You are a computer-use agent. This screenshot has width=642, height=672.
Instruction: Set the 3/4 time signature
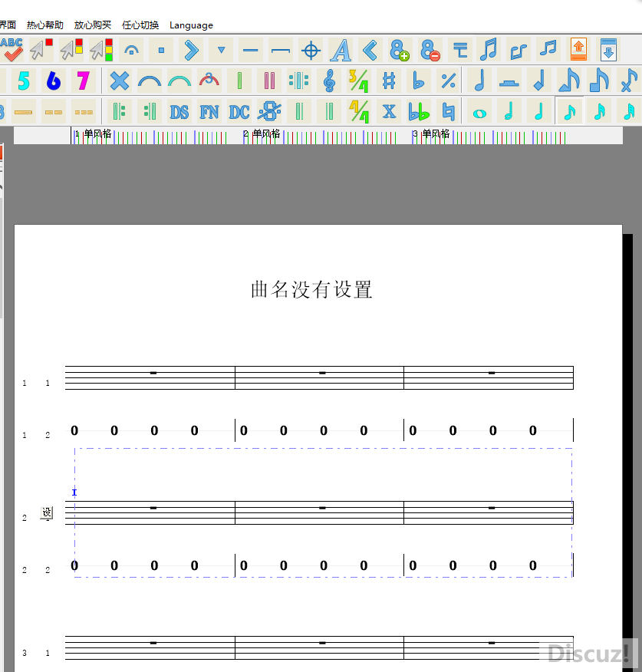click(359, 81)
